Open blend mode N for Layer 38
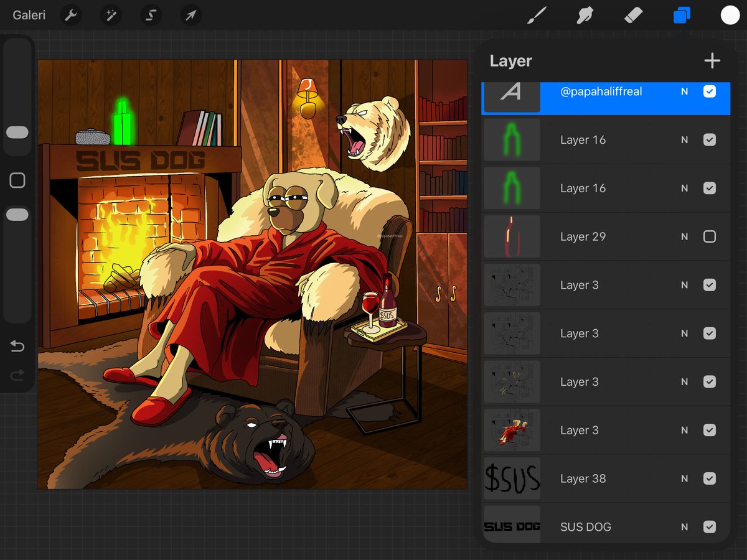The width and height of the screenshot is (747, 560). (x=685, y=478)
